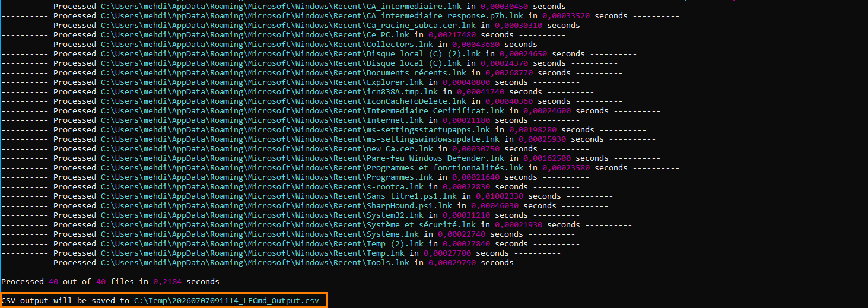Select the s-rootca.lnk path
This screenshot has width=868, height=308.
tap(263, 186)
